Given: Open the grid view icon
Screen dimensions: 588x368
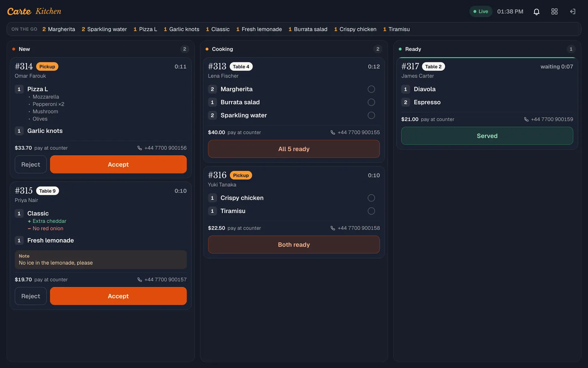Looking at the screenshot, I should pos(554,12).
